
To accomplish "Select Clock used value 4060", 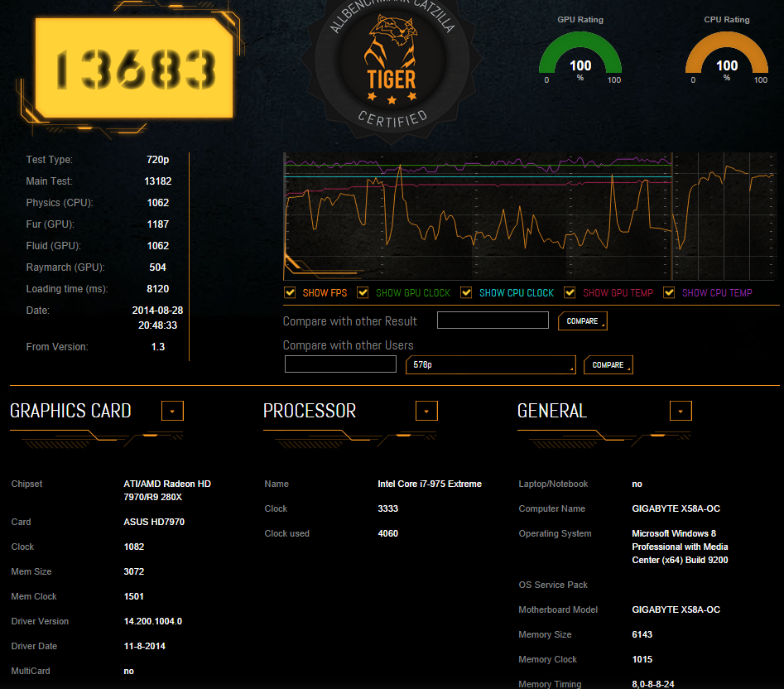I will tap(388, 533).
